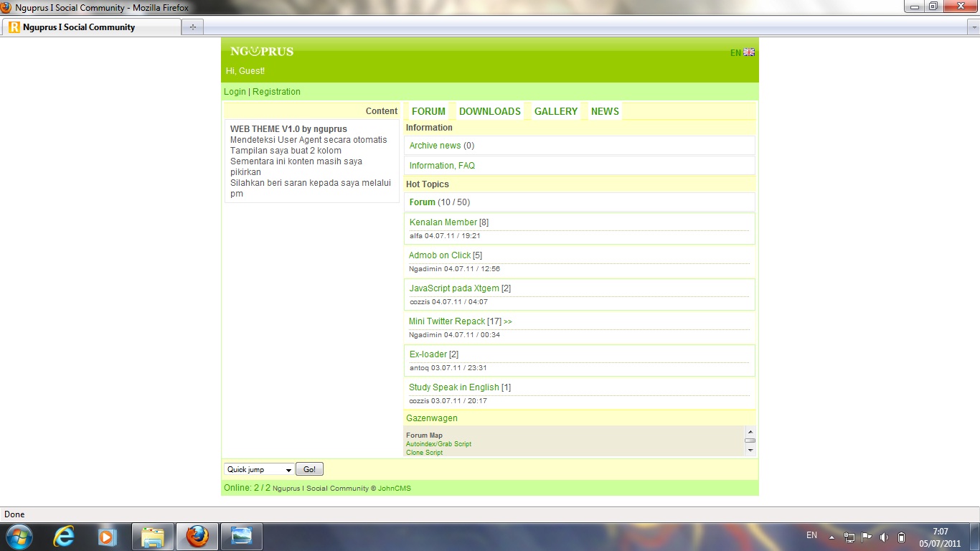Click the Firefox taskbar button
980x551 pixels.
pos(197,537)
